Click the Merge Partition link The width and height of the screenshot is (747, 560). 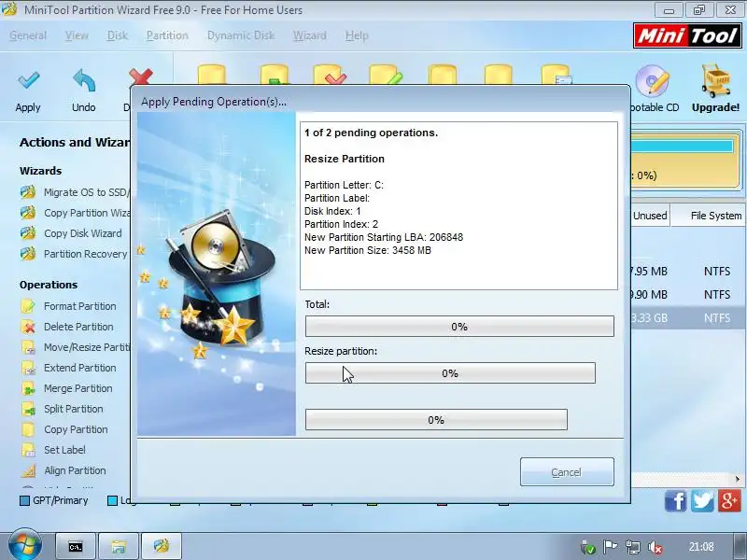pyautogui.click(x=78, y=388)
